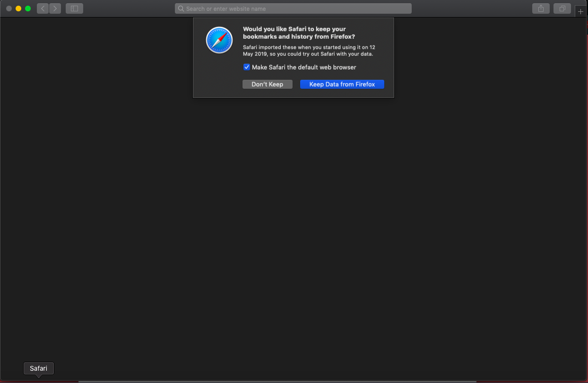
Task: Open a new tab with plus button
Action: (x=581, y=11)
